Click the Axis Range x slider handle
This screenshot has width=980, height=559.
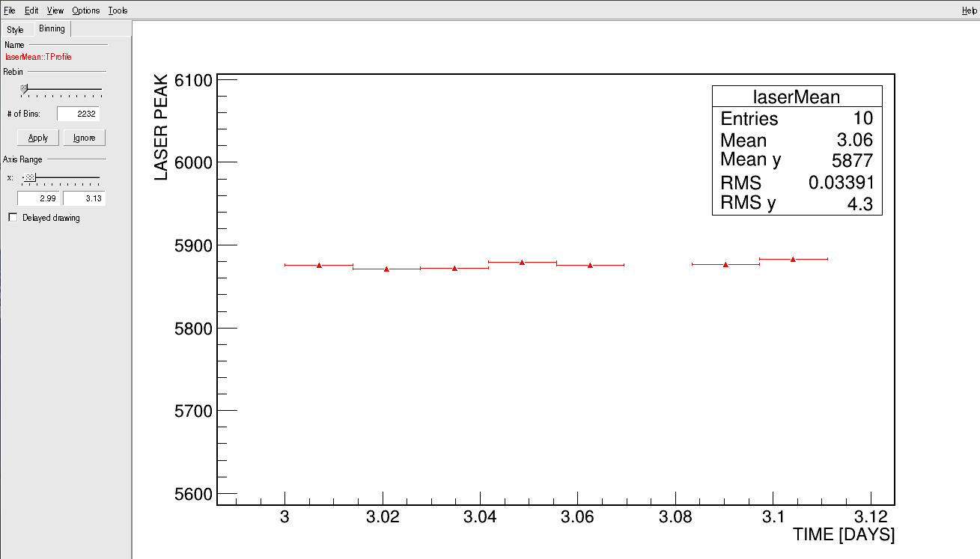(29, 177)
